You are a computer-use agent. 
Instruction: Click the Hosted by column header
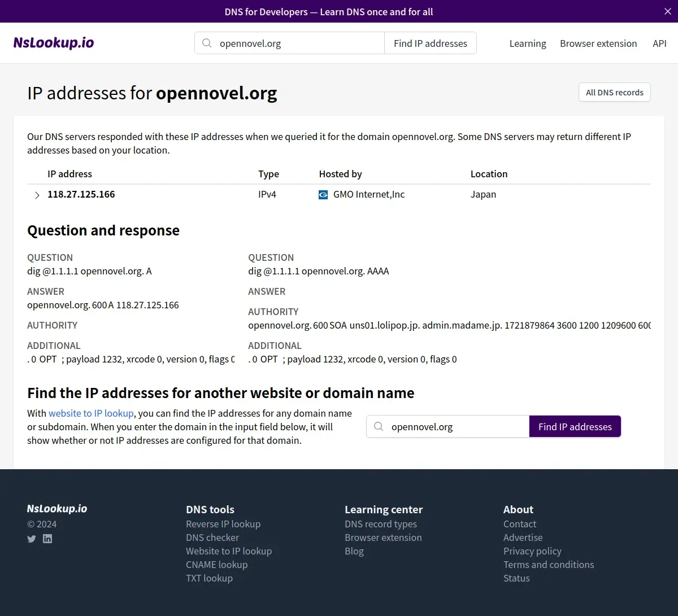[340, 174]
